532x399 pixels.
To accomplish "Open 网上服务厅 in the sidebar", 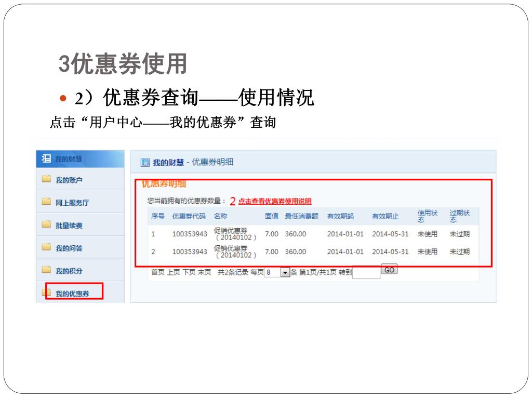I will point(72,203).
